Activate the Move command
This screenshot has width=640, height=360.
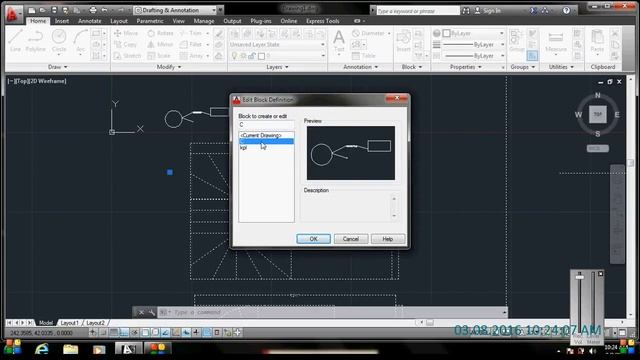[126, 33]
